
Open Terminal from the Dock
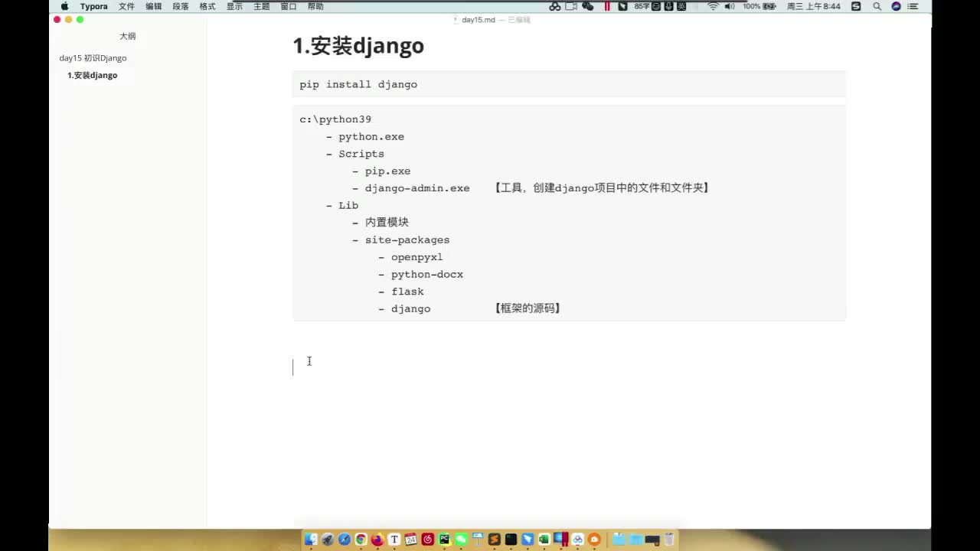[x=511, y=540]
